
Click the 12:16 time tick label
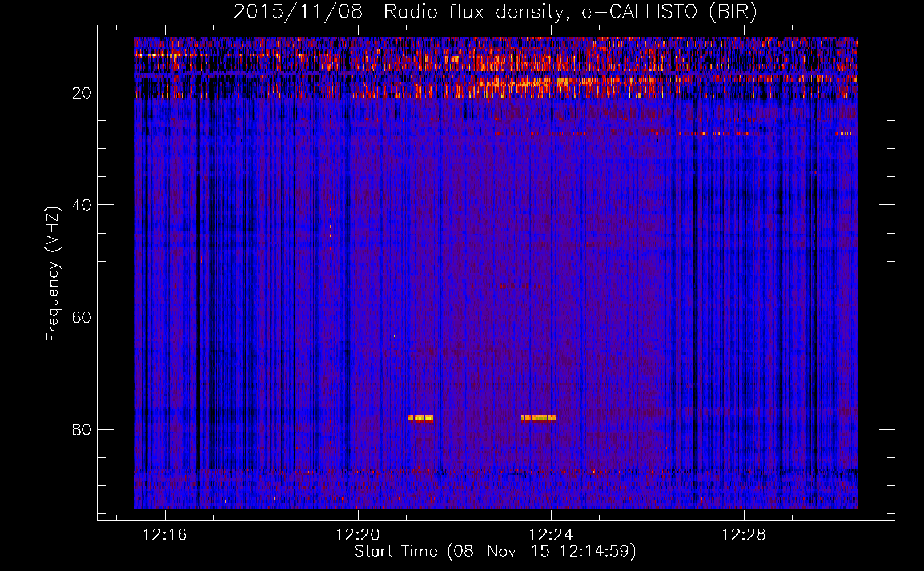pos(165,535)
